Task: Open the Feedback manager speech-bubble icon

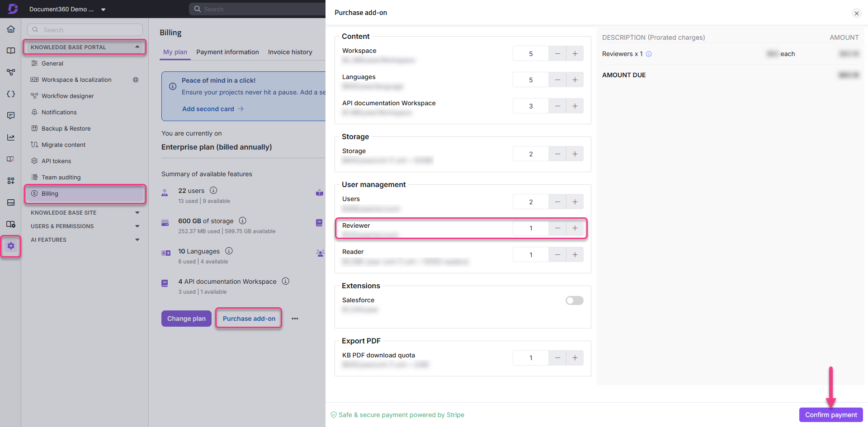Action: tap(11, 115)
